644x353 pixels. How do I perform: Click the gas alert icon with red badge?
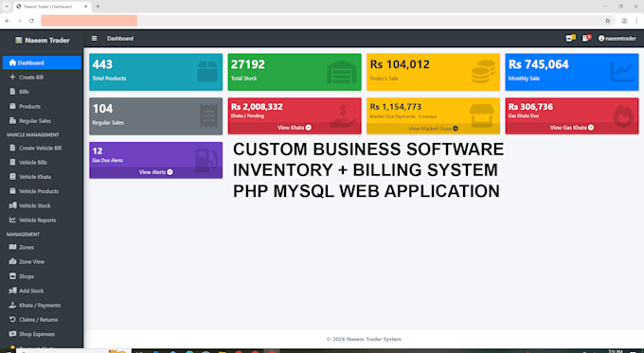click(x=586, y=38)
